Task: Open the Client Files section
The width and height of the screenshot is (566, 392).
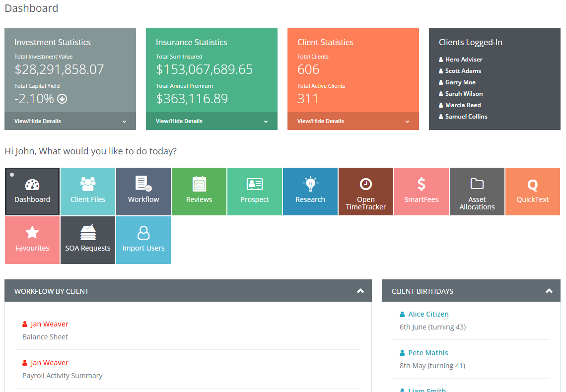Action: (x=88, y=192)
